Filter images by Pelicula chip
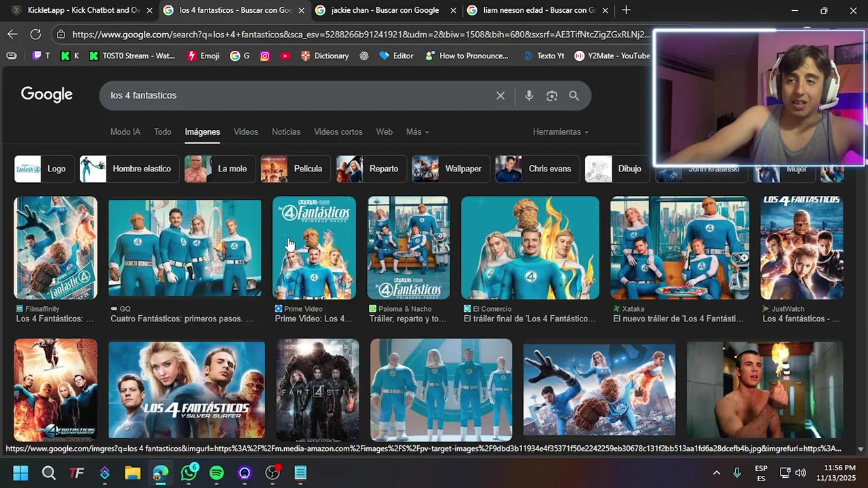This screenshot has height=488, width=868. click(296, 169)
